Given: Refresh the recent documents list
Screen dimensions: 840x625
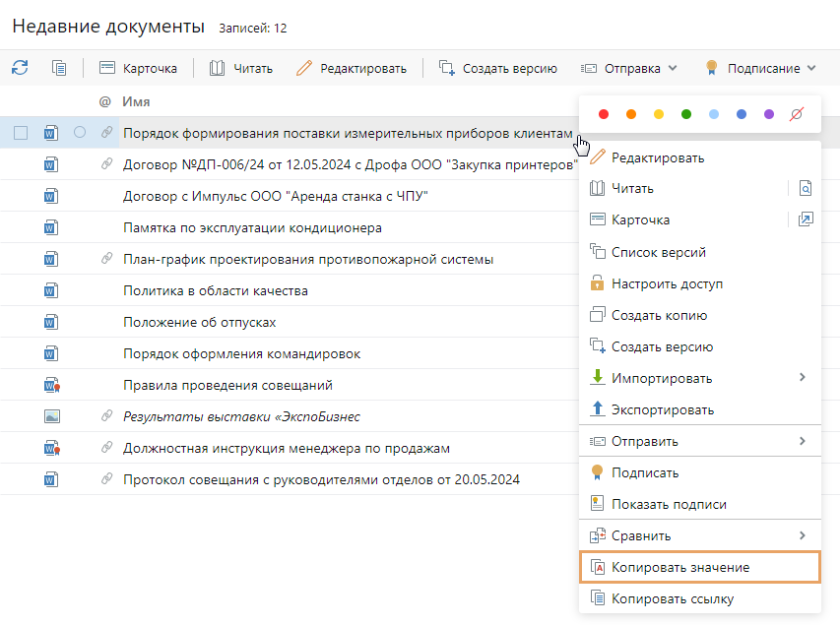Looking at the screenshot, I should 19,68.
